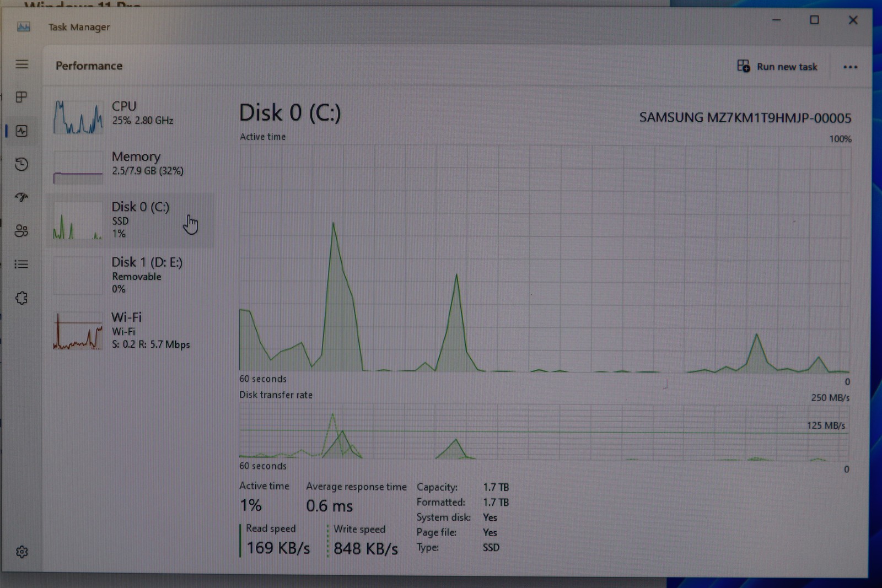Maximize the Task Manager window

coord(814,20)
